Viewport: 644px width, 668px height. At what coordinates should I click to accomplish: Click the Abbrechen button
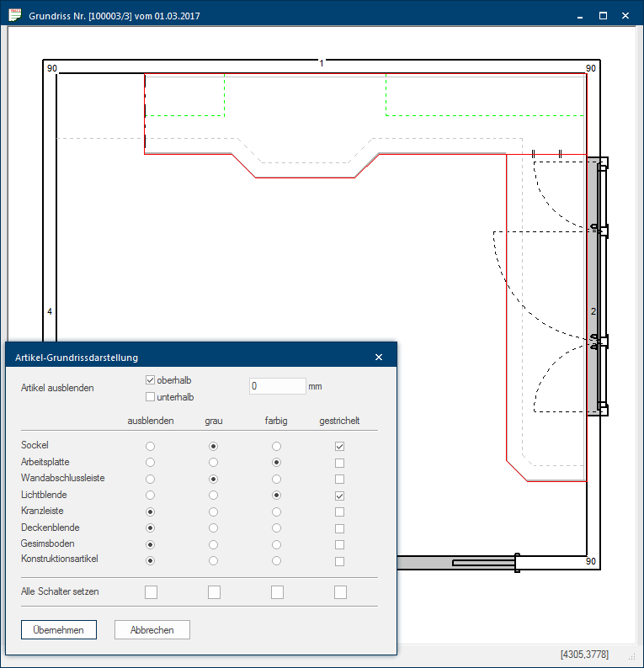point(152,630)
